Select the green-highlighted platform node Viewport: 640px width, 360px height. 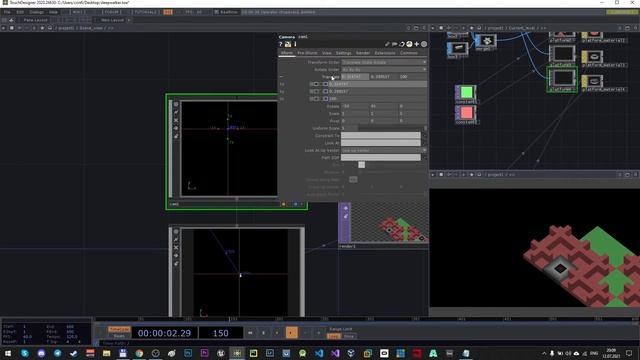click(562, 79)
